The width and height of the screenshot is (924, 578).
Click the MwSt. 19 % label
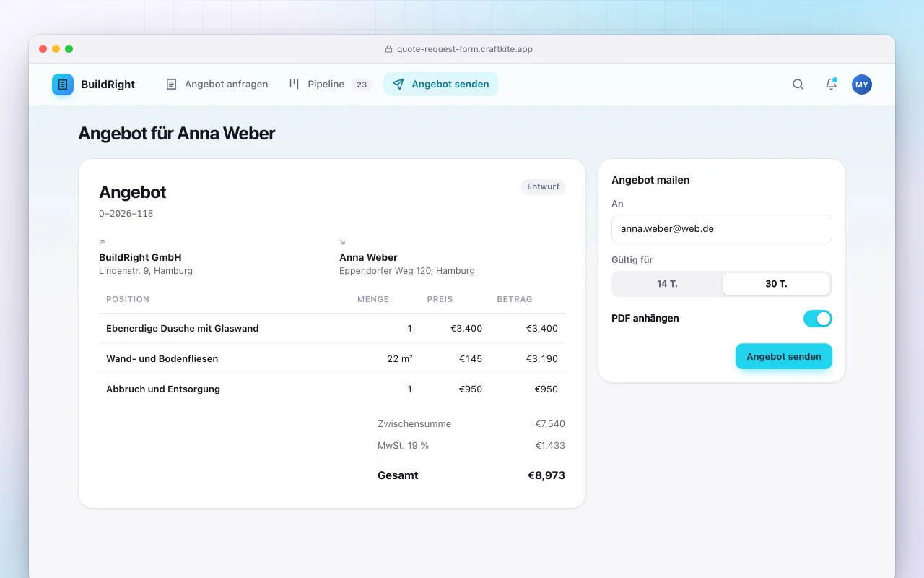pyautogui.click(x=404, y=446)
